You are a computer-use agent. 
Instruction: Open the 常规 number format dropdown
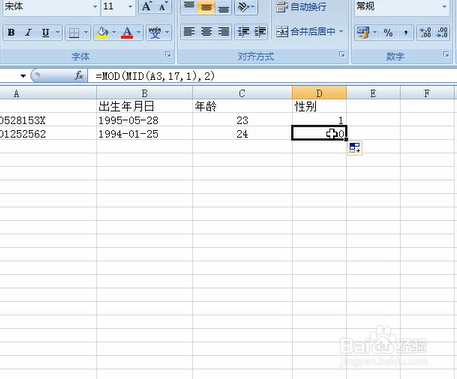click(444, 6)
